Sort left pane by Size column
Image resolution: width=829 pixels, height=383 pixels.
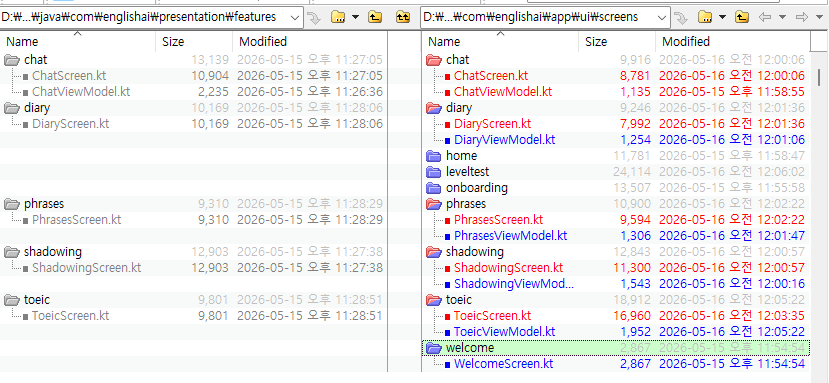point(194,41)
